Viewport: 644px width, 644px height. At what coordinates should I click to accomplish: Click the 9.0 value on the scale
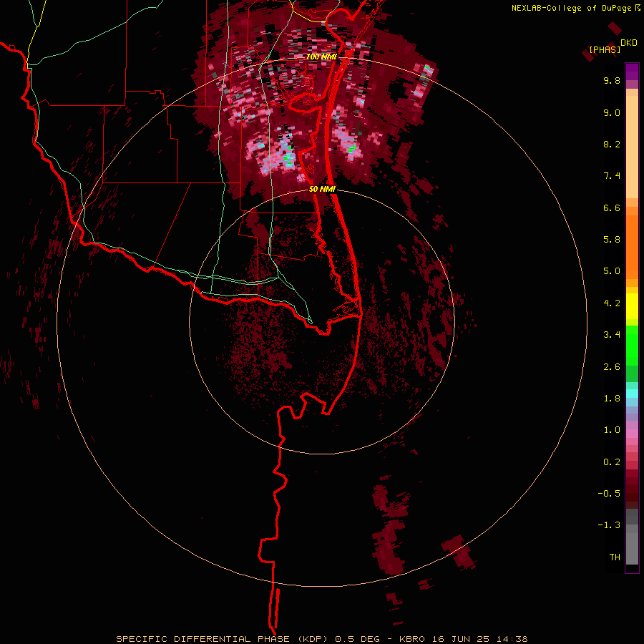(x=612, y=113)
